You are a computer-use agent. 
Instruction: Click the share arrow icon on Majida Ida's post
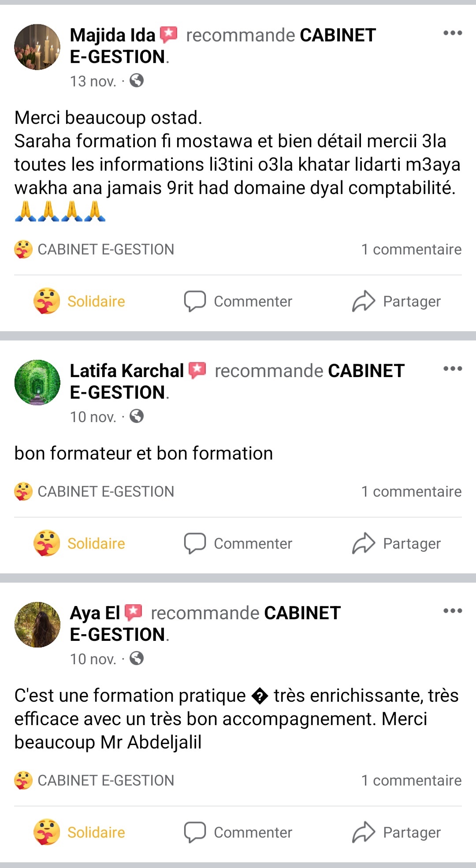(x=364, y=301)
